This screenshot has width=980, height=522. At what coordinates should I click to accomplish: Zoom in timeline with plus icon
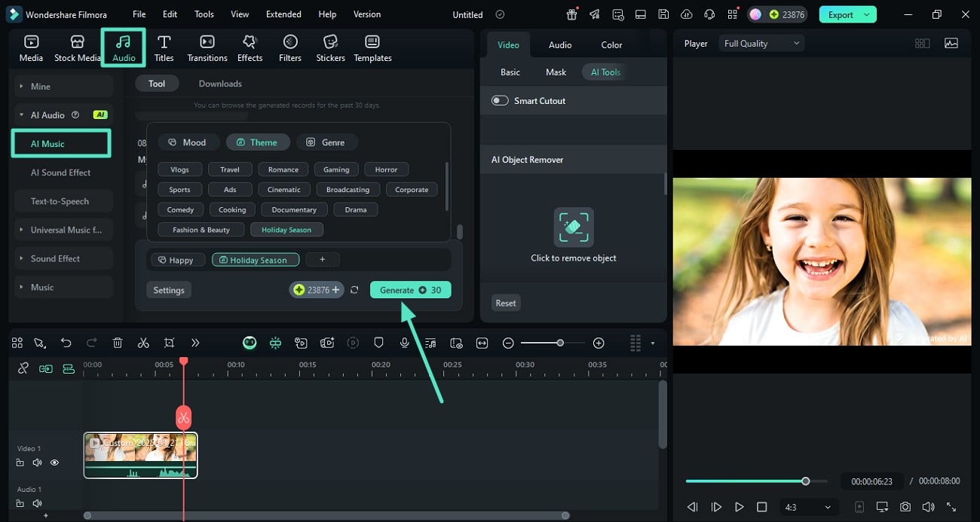click(599, 343)
